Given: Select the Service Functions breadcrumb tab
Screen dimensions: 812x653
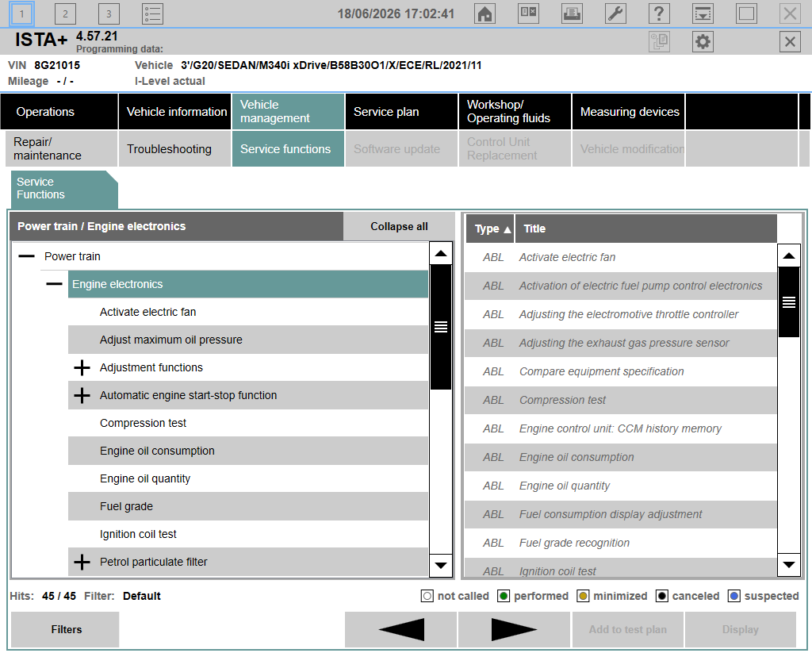Looking at the screenshot, I should pos(64,189).
